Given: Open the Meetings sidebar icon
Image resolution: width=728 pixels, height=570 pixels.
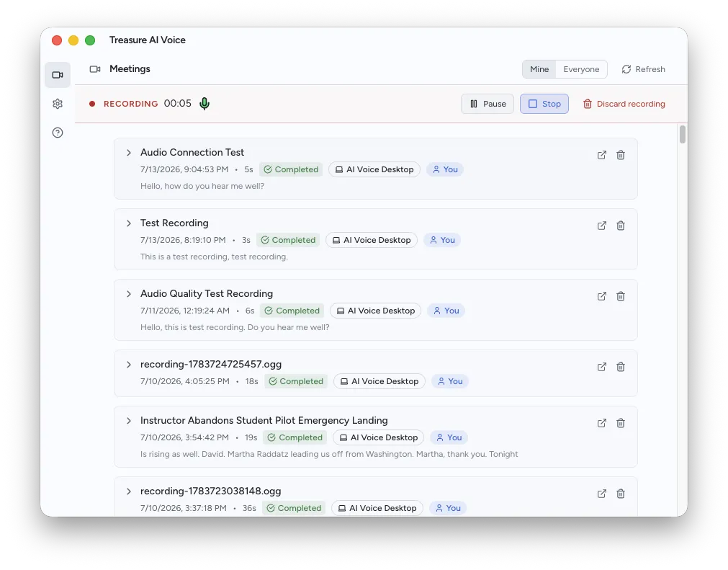Looking at the screenshot, I should (x=58, y=75).
